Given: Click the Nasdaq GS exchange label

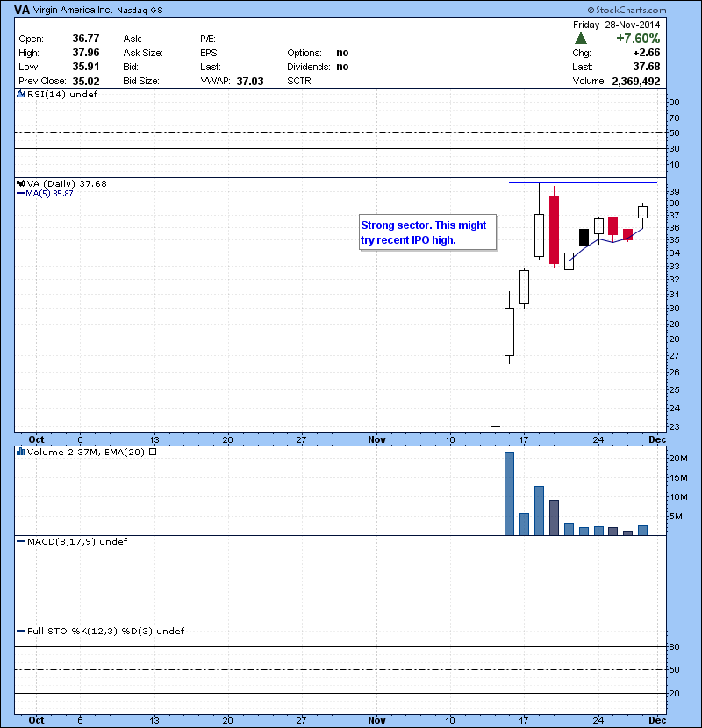Looking at the screenshot, I should click(140, 11).
